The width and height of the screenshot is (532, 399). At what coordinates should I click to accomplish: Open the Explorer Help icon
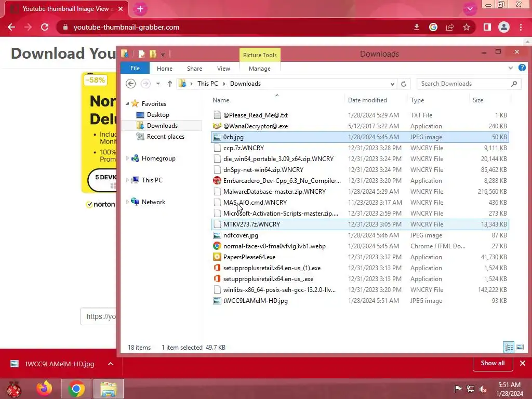[x=522, y=68]
